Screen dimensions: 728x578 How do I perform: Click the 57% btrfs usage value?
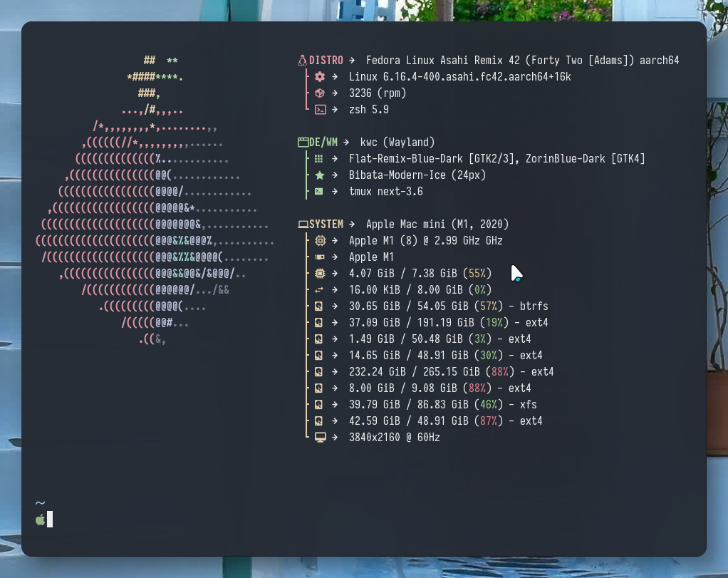[488, 306]
